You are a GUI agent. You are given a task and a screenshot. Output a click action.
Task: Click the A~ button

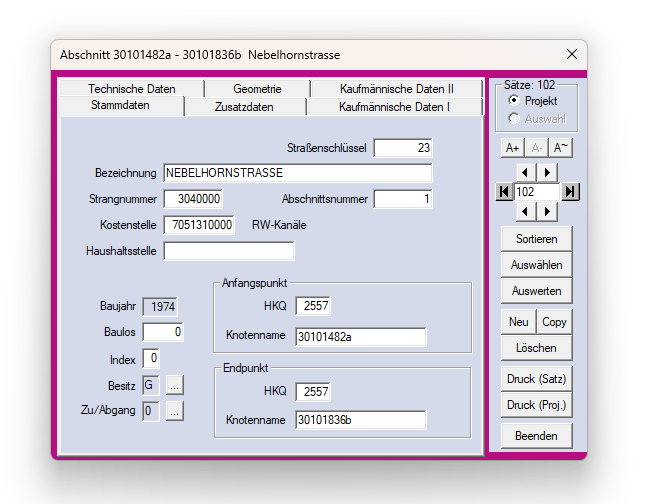point(562,147)
